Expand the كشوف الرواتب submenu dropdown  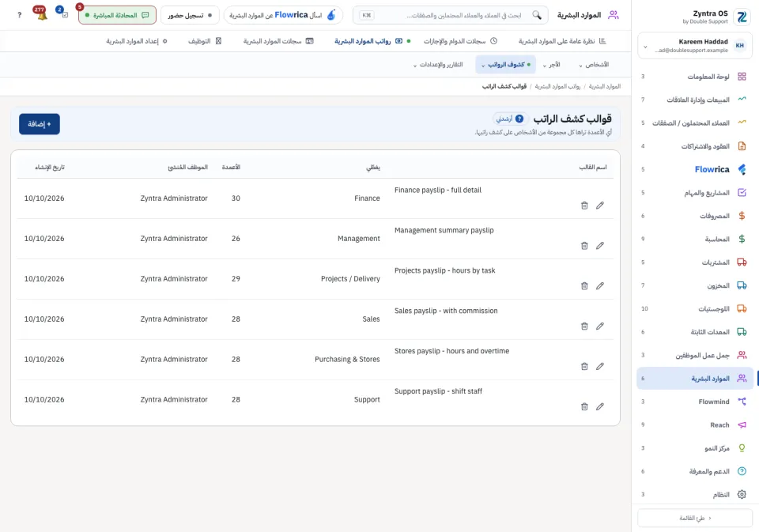click(x=505, y=64)
